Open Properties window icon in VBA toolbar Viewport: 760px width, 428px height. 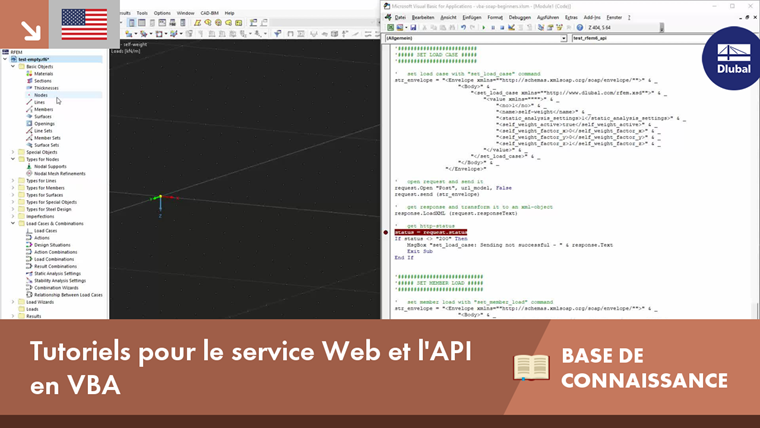pyautogui.click(x=550, y=28)
